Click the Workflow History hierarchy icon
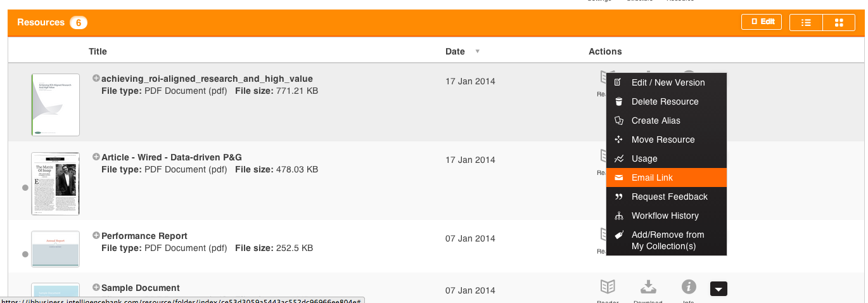 [x=619, y=216]
